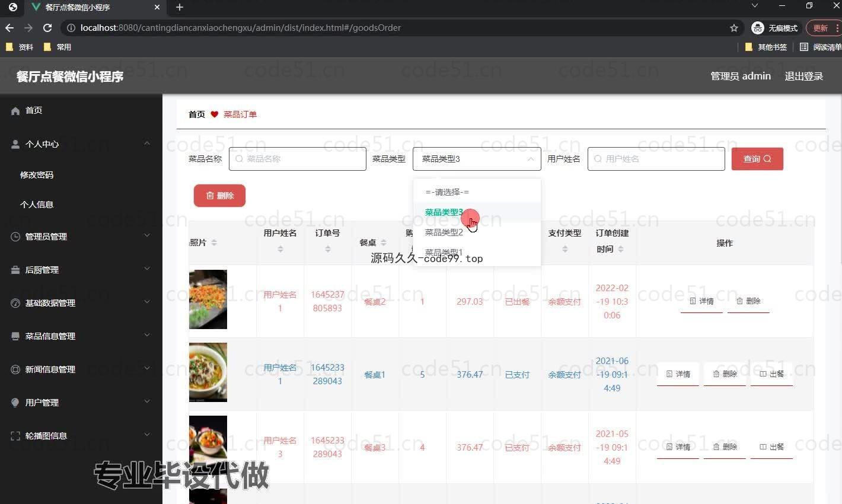
Task: Expand the 基础数据管理 sidebar menu
Action: [x=147, y=302]
